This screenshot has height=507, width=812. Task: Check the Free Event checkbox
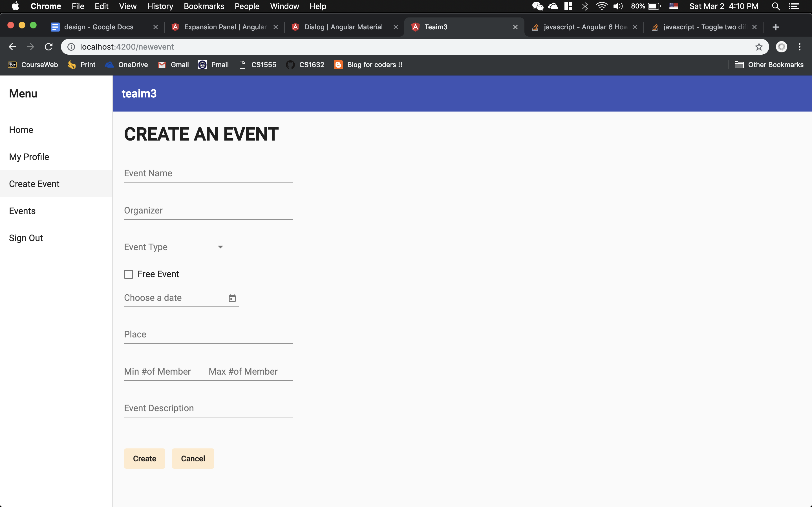pyautogui.click(x=129, y=274)
